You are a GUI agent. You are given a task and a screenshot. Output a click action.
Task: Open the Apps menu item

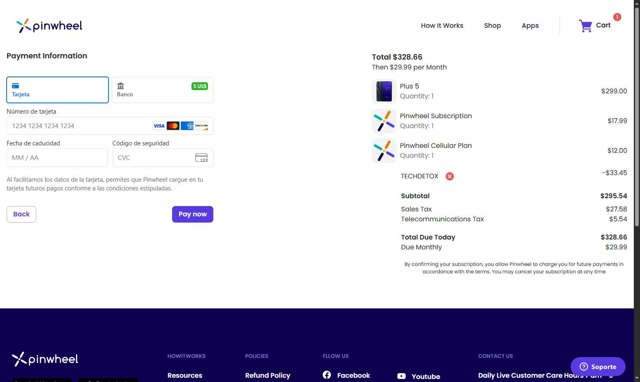point(530,26)
